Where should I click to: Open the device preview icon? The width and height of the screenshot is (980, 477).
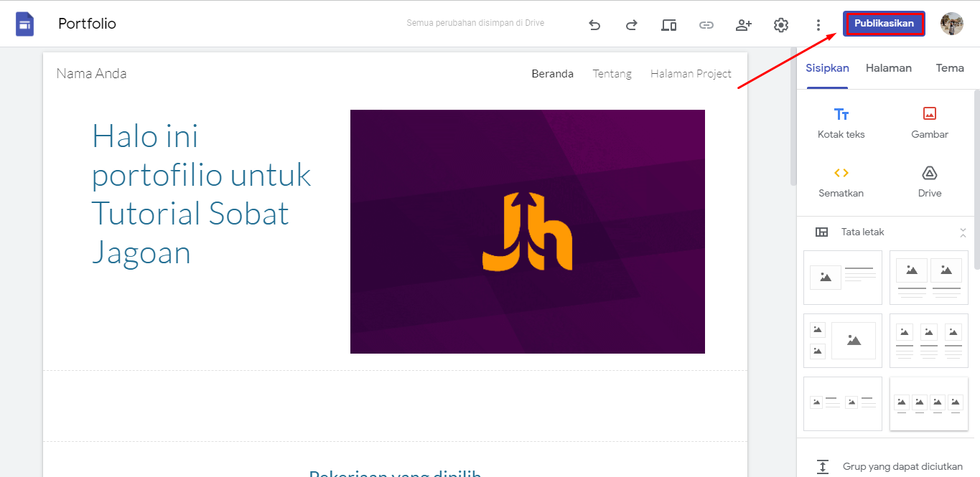point(669,25)
